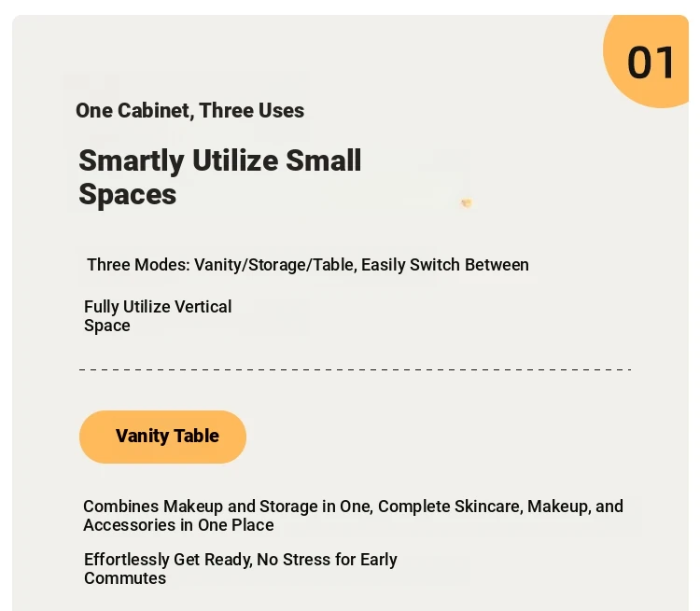This screenshot has height=611, width=700.
Task: Click the 'Effortlessly Get Ready' text
Action: click(x=168, y=559)
